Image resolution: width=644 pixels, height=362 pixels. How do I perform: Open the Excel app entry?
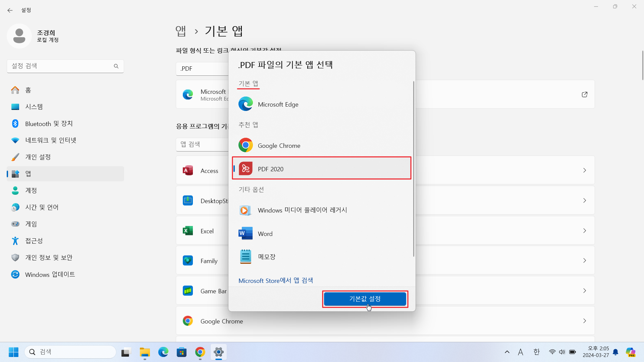click(385, 231)
